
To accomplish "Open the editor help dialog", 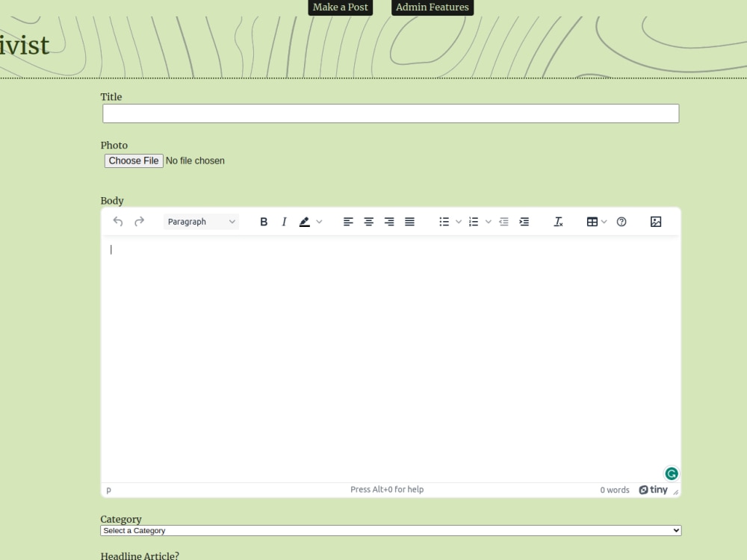I will (x=622, y=222).
